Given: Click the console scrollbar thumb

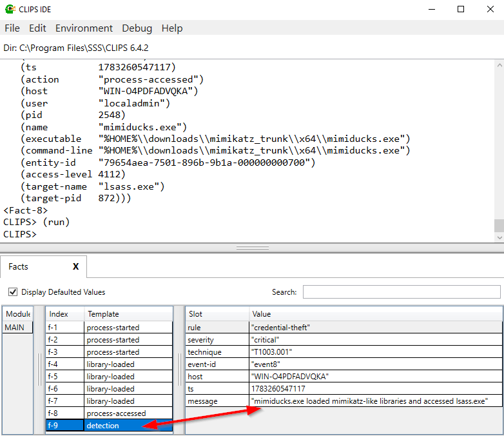Looking at the screenshot, I should [499, 225].
